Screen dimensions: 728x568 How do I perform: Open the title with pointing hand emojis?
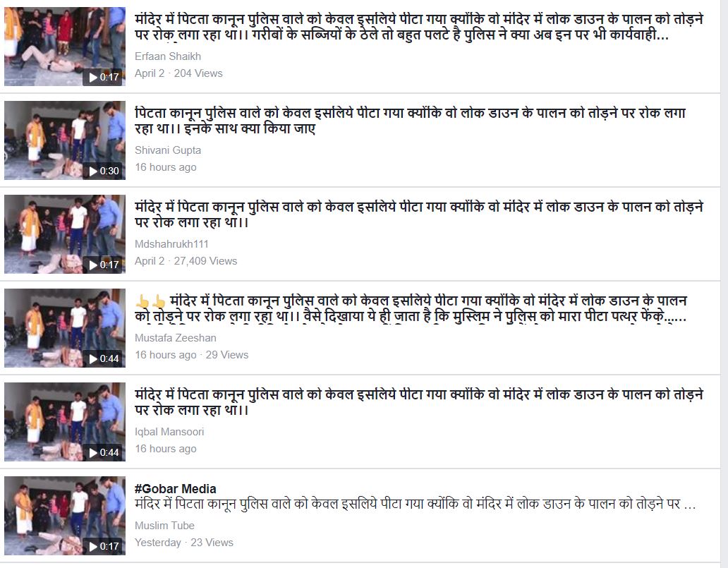(x=411, y=308)
